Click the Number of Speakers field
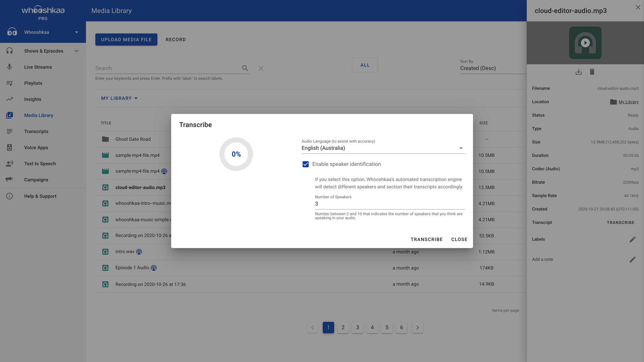The height and width of the screenshot is (362, 644). pyautogui.click(x=389, y=204)
